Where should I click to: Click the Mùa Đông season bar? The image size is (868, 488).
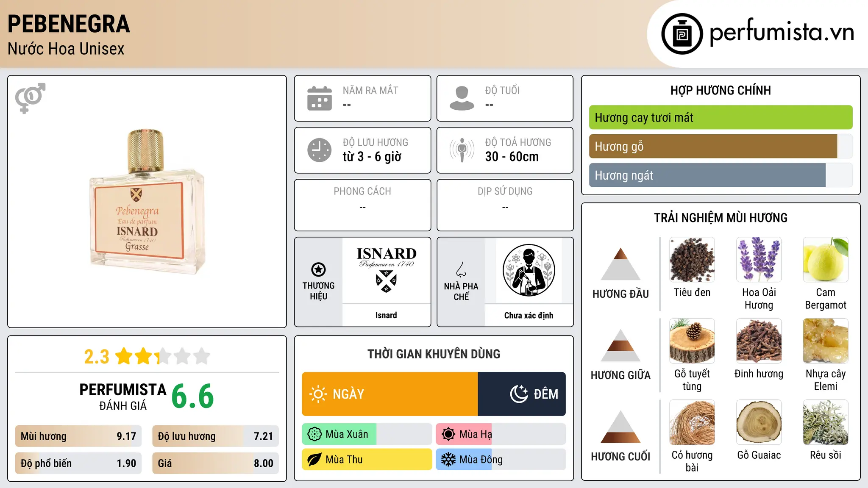coord(501,460)
